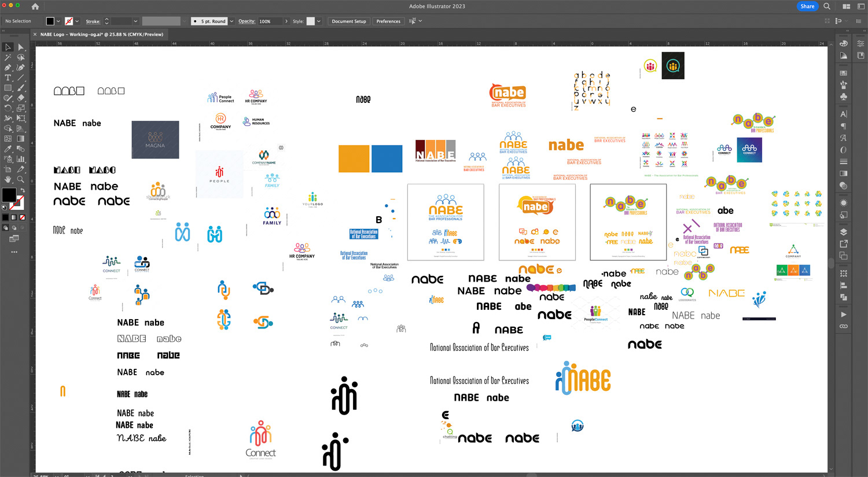Click the Stroke panel label

point(93,21)
